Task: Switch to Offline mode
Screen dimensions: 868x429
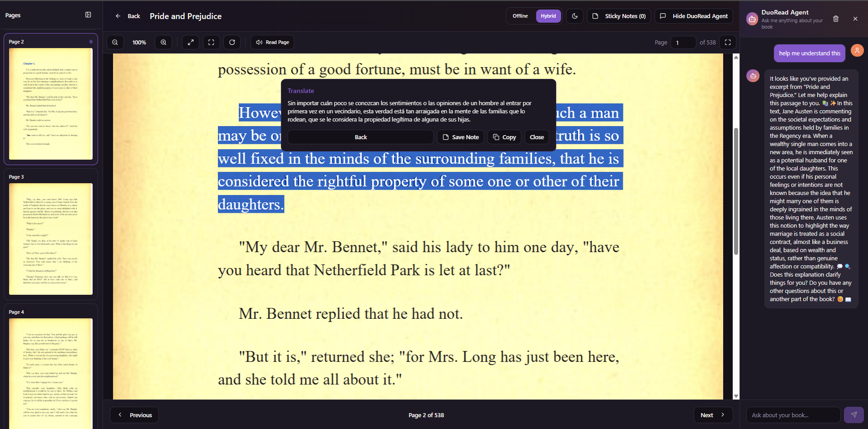Action: click(x=520, y=16)
